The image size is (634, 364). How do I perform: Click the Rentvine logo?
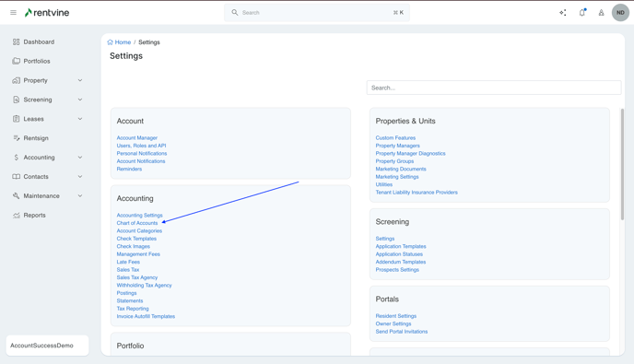tap(47, 13)
